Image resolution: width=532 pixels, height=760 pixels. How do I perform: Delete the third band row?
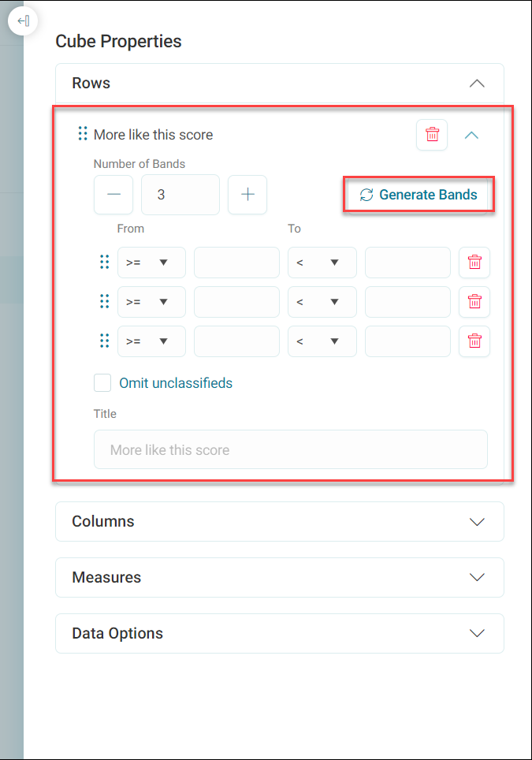click(474, 341)
